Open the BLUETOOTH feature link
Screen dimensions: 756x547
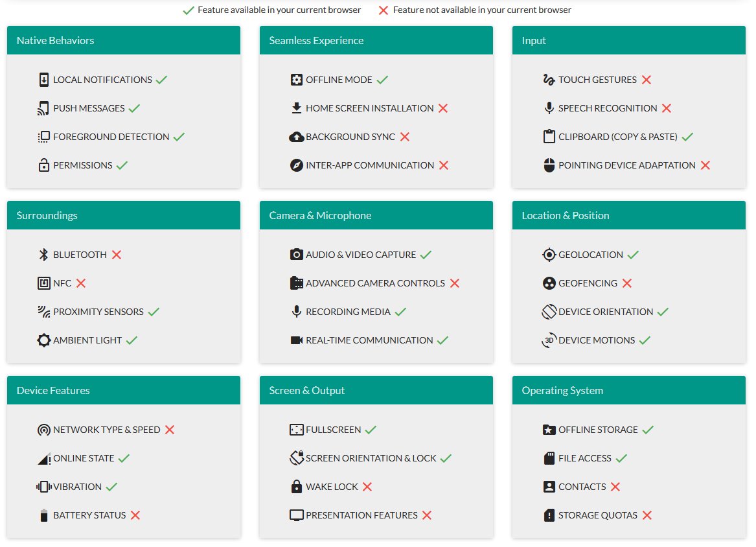pos(80,254)
